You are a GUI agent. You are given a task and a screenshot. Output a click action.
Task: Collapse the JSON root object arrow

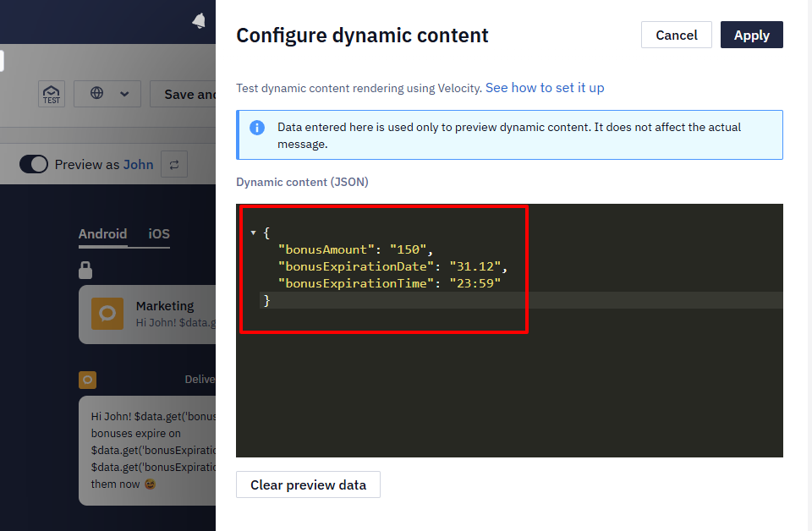click(253, 233)
